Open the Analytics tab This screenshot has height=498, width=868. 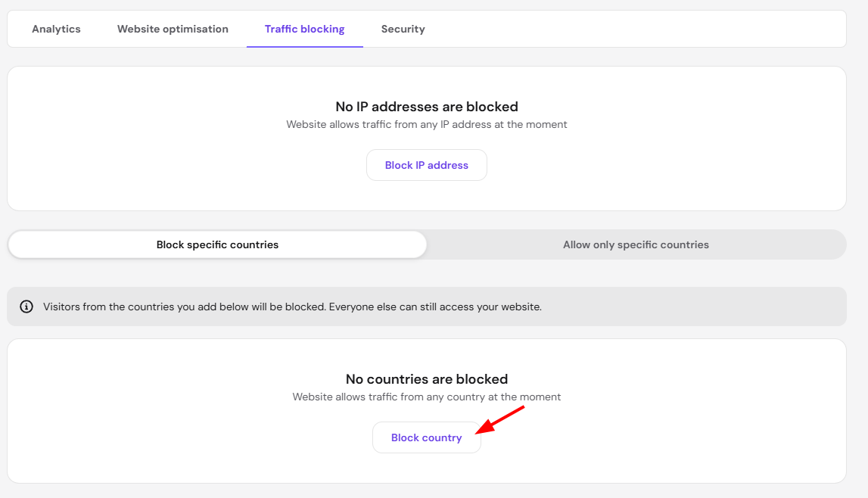point(56,29)
